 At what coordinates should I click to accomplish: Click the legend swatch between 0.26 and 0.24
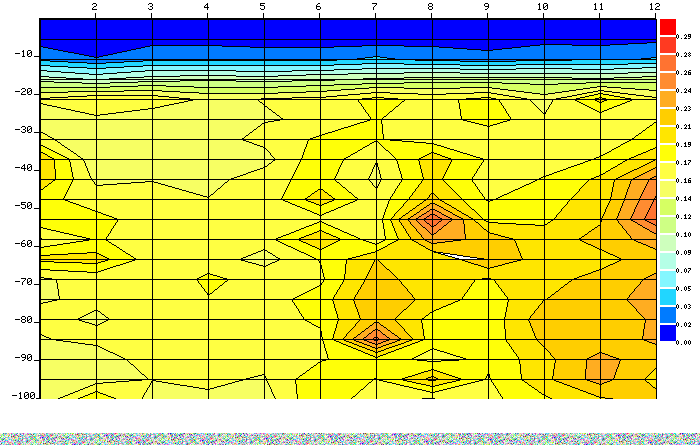(x=668, y=81)
